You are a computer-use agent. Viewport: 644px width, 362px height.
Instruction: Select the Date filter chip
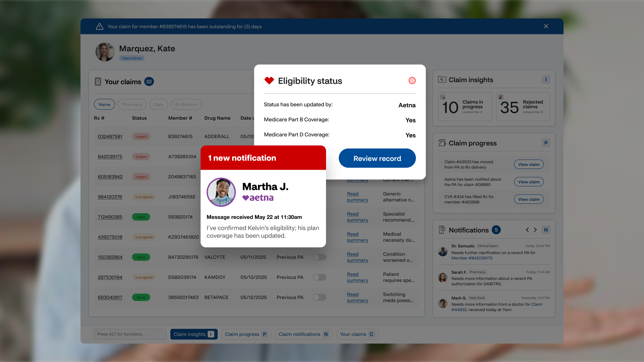[159, 104]
